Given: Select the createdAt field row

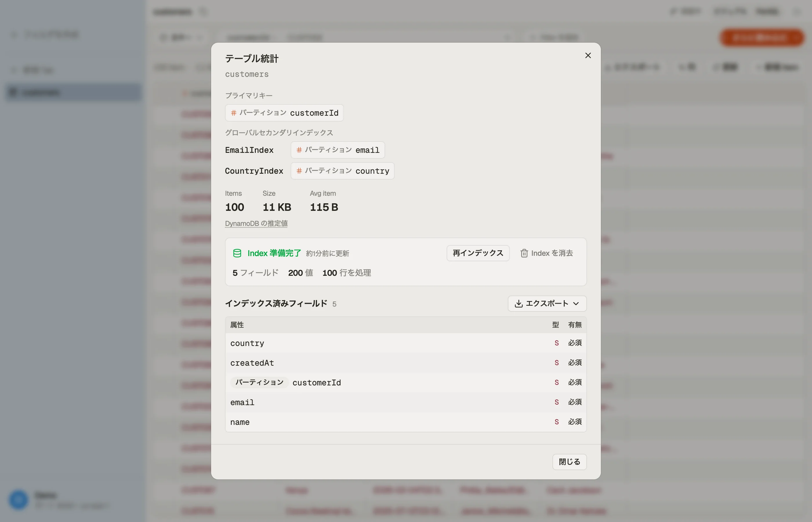Looking at the screenshot, I should pyautogui.click(x=406, y=363).
